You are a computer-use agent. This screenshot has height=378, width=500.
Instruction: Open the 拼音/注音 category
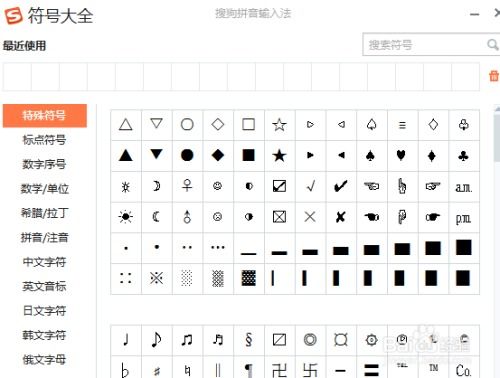tap(44, 238)
